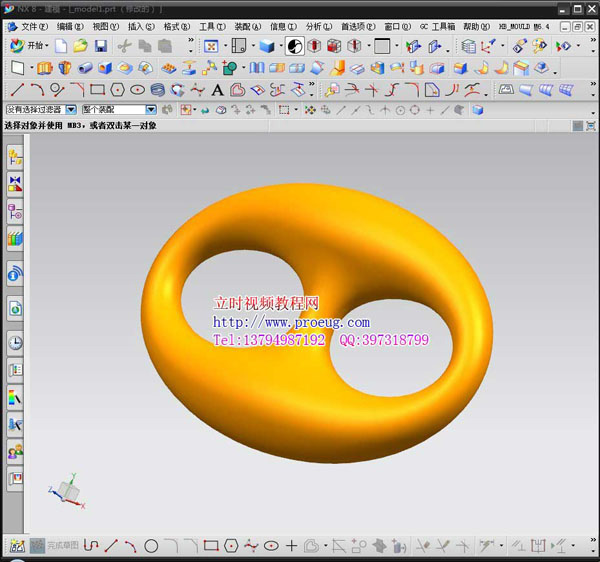Select the Rectangle tool in bottom sketch toolbar
The width and height of the screenshot is (600, 562).
click(x=211, y=546)
